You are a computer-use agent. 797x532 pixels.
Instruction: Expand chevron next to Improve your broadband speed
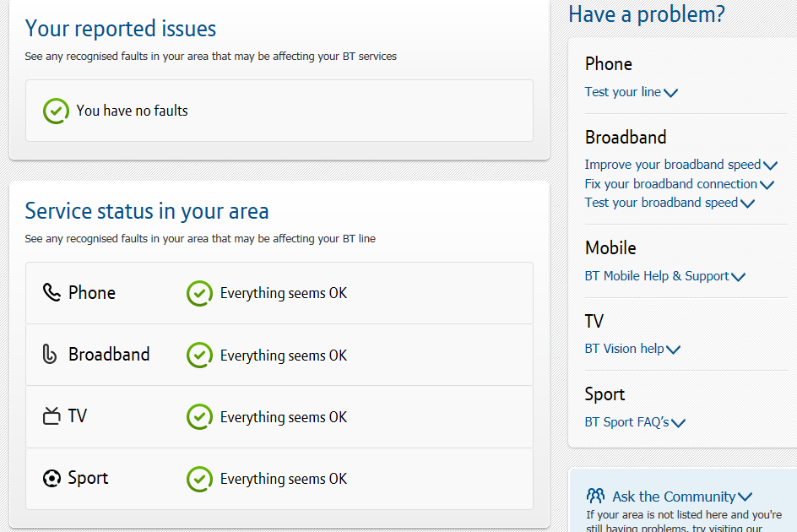coord(771,166)
